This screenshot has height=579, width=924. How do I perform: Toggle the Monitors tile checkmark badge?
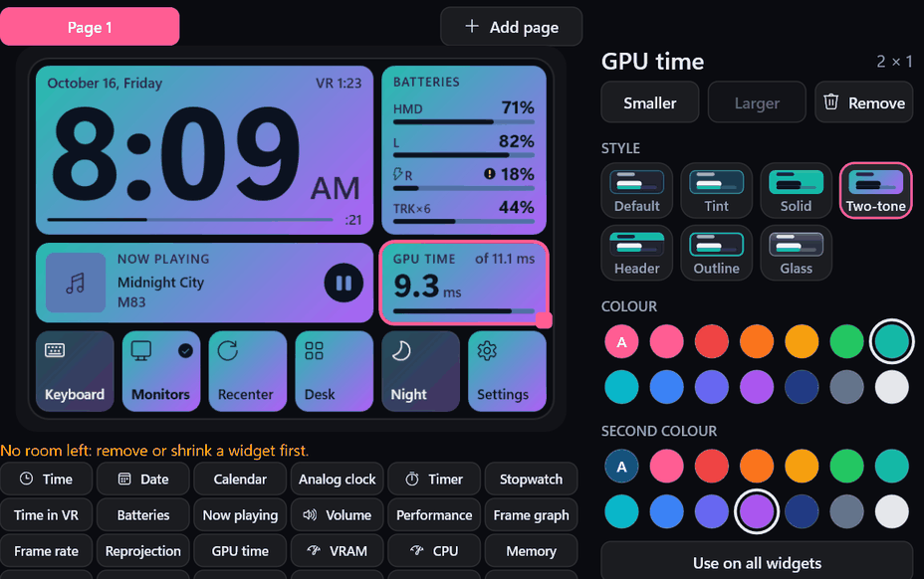coord(185,351)
